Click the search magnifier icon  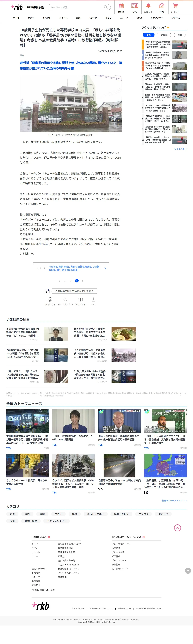pos(106,7)
